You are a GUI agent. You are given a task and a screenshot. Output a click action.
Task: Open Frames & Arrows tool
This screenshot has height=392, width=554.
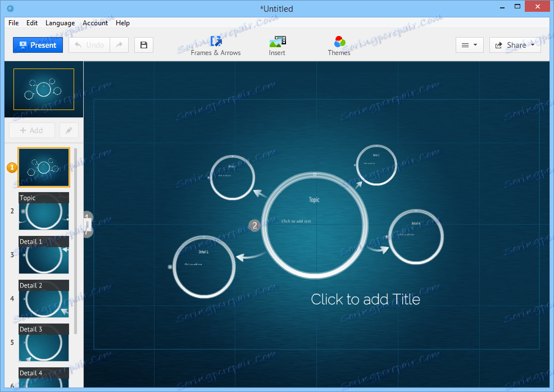pyautogui.click(x=216, y=46)
